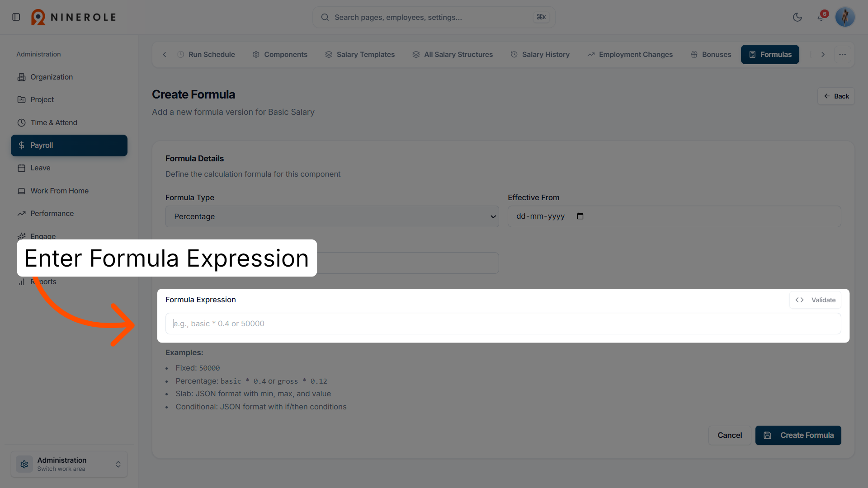
Task: Open the three-dot more options menu
Action: point(843,55)
